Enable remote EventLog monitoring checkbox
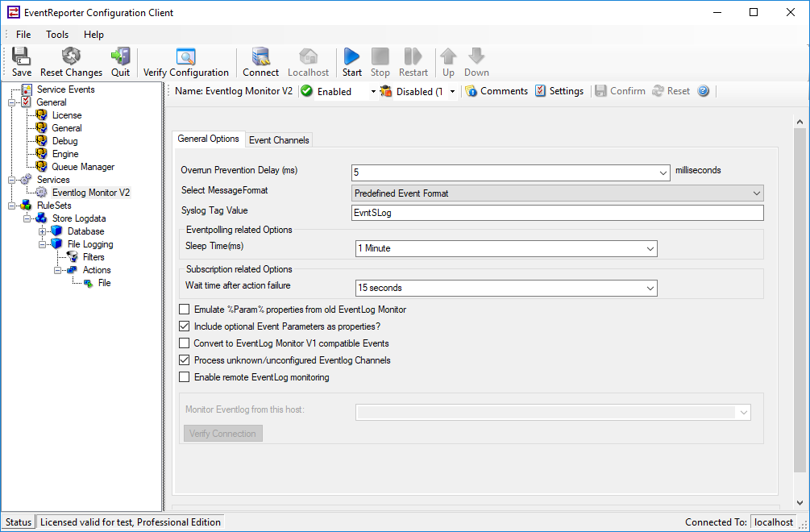810x532 pixels. coord(185,377)
